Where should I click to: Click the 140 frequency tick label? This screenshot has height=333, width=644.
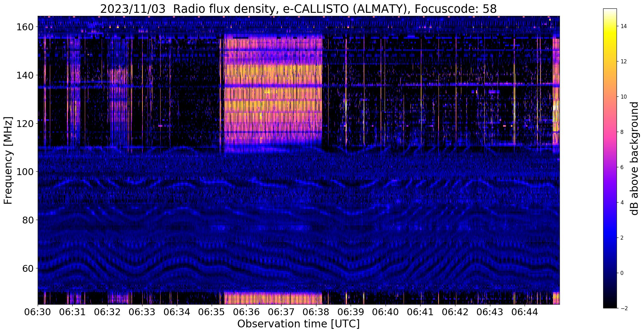(25, 75)
